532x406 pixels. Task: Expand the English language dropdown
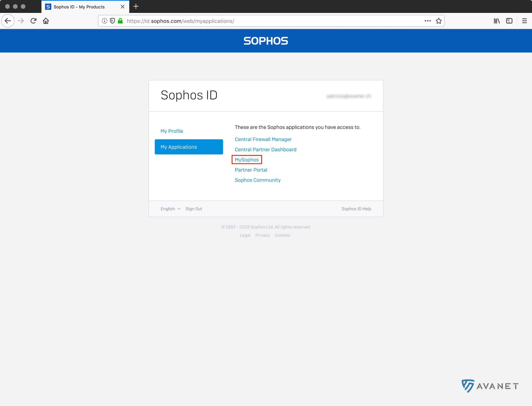point(170,209)
